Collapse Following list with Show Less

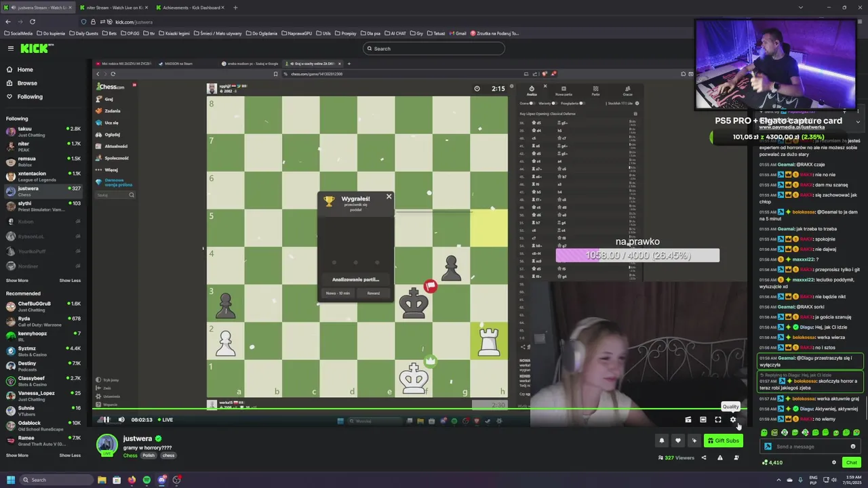(70, 281)
